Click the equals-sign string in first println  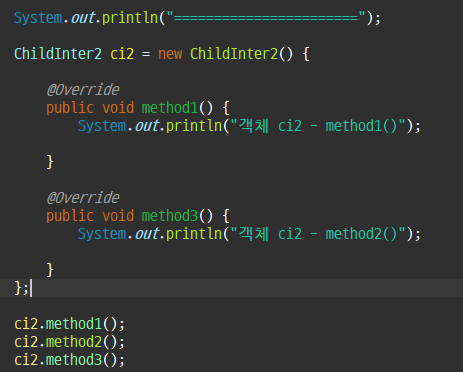click(266, 18)
